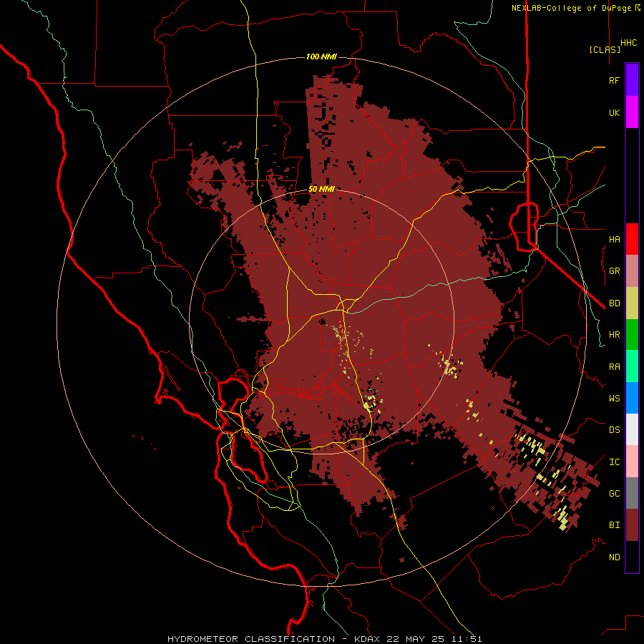Click the 'DS' legend label
This screenshot has width=644, height=644.
614,430
